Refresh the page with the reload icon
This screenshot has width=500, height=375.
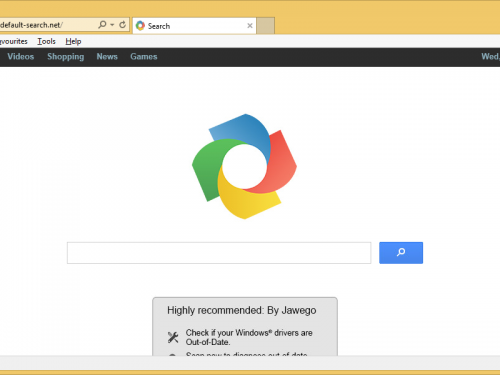click(122, 25)
